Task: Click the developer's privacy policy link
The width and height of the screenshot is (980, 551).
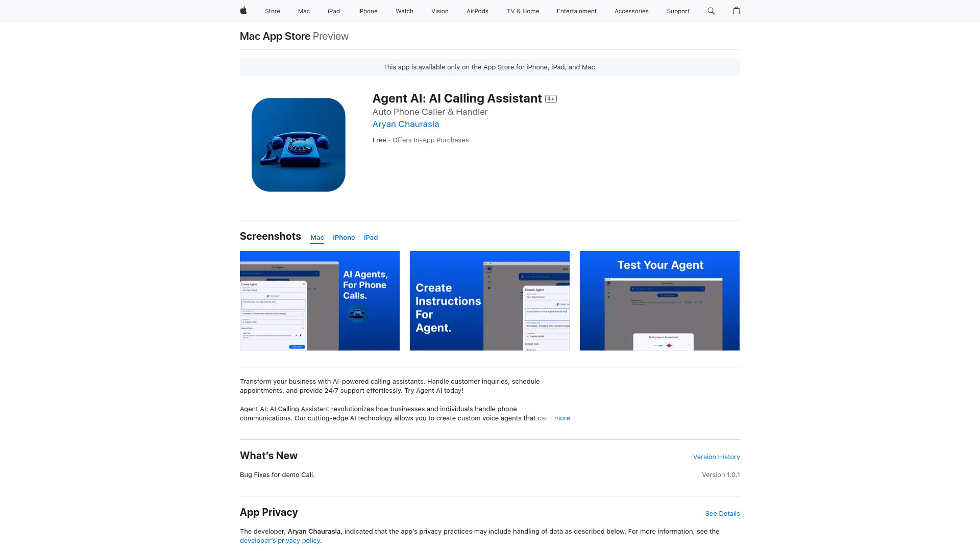Action: tap(280, 540)
